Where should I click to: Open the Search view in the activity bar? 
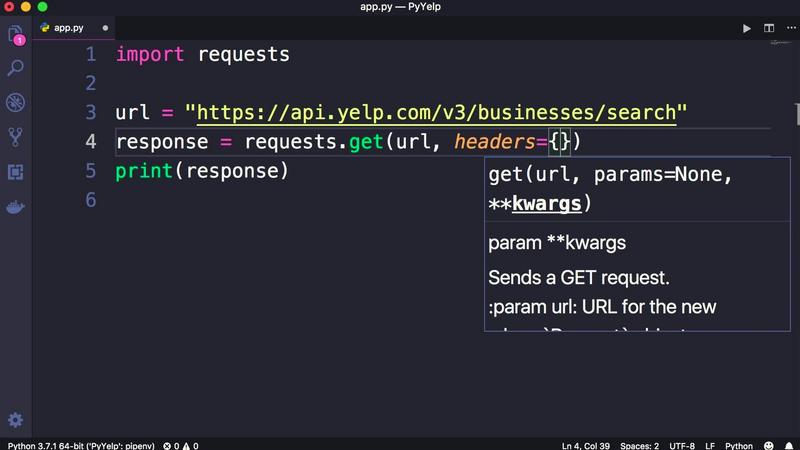click(x=15, y=68)
